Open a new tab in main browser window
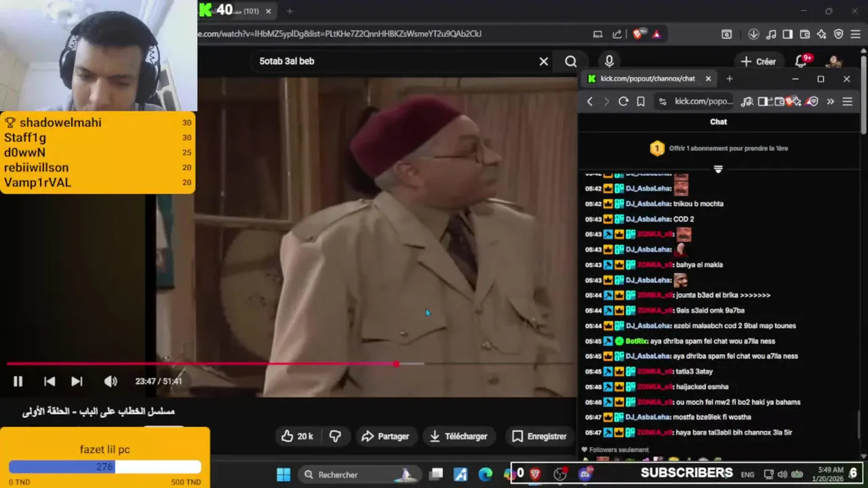This screenshot has width=868, height=488. [x=290, y=11]
